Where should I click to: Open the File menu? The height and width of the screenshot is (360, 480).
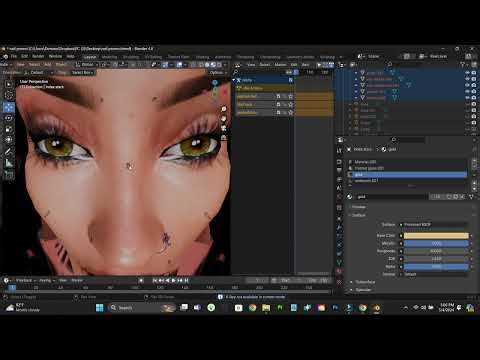point(14,56)
